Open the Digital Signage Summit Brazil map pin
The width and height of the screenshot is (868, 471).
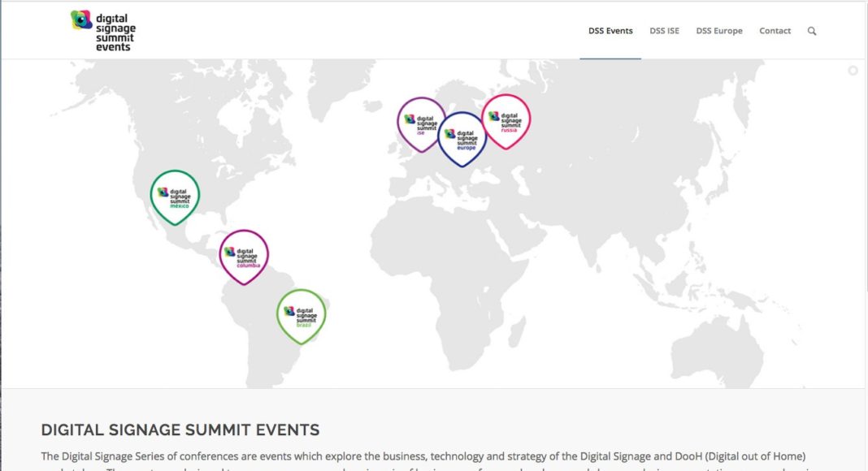(x=302, y=316)
